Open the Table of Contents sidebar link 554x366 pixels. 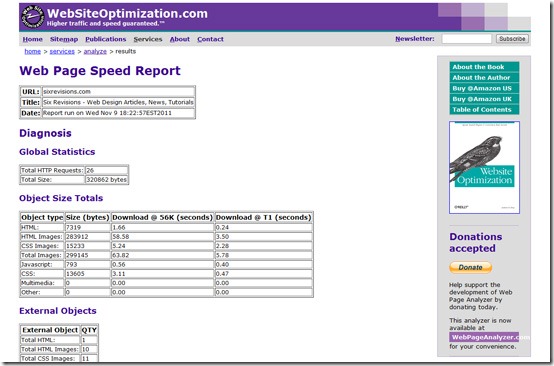484,110
